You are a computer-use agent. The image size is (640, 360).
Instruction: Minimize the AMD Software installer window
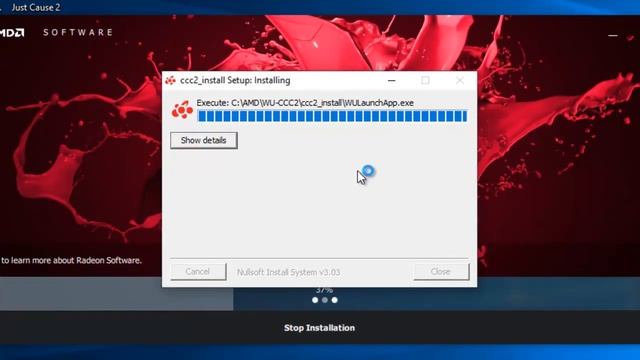[x=613, y=36]
